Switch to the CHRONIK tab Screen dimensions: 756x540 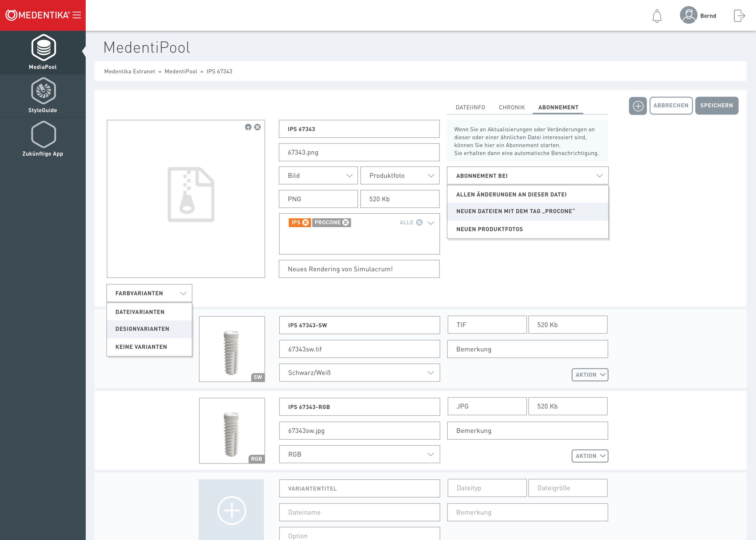[x=512, y=107]
